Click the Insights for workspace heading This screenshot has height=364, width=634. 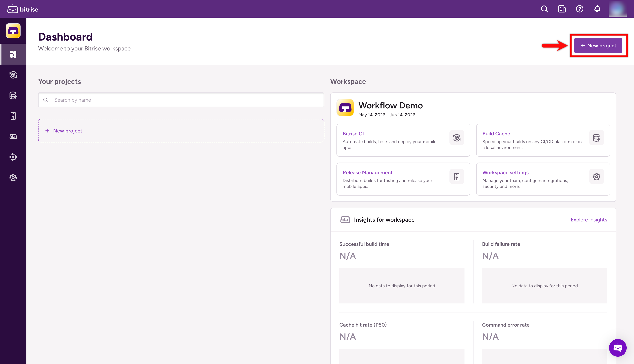click(x=384, y=219)
